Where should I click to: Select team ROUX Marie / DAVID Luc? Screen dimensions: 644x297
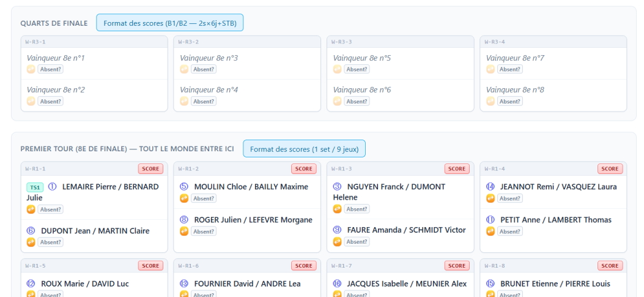click(x=85, y=284)
